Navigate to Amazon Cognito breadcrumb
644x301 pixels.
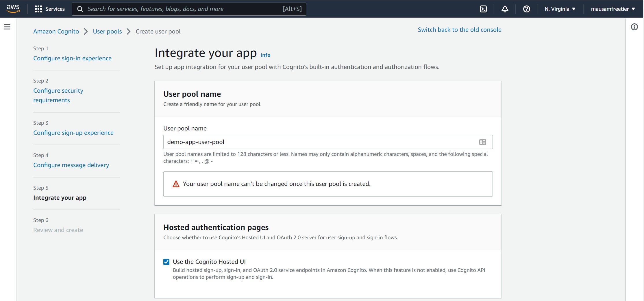(56, 31)
